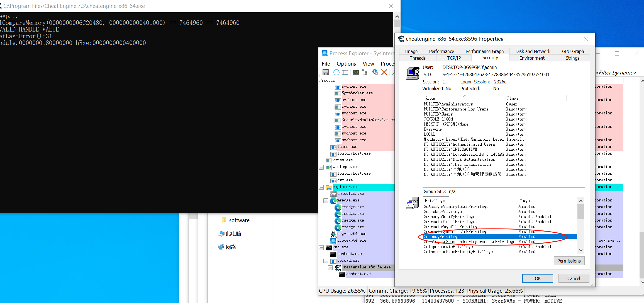Open System Information graph toolbar icon
This screenshot has width=644, height=303.
[x=356, y=72]
